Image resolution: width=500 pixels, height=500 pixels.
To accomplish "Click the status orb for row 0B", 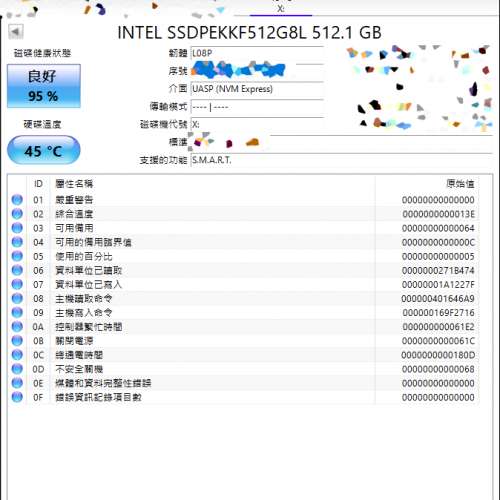I will pos(17,341).
